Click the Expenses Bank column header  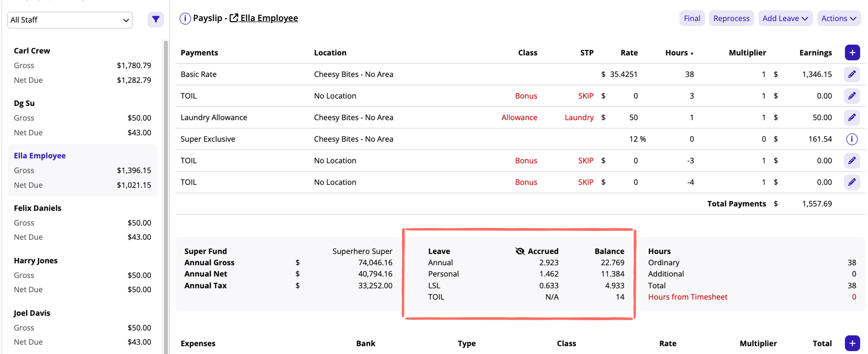[366, 343]
